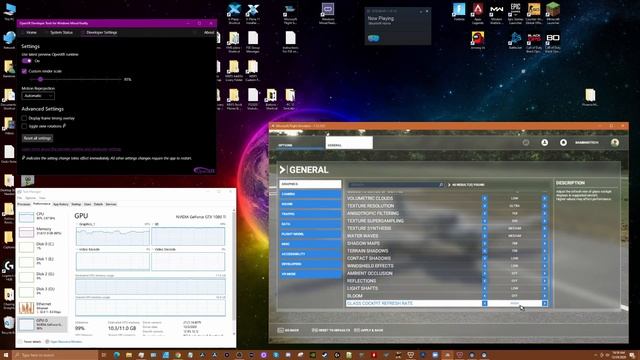Screen dimensions: 640x360
Task: Enable Apply view rotations checkbox
Action: 24,127
